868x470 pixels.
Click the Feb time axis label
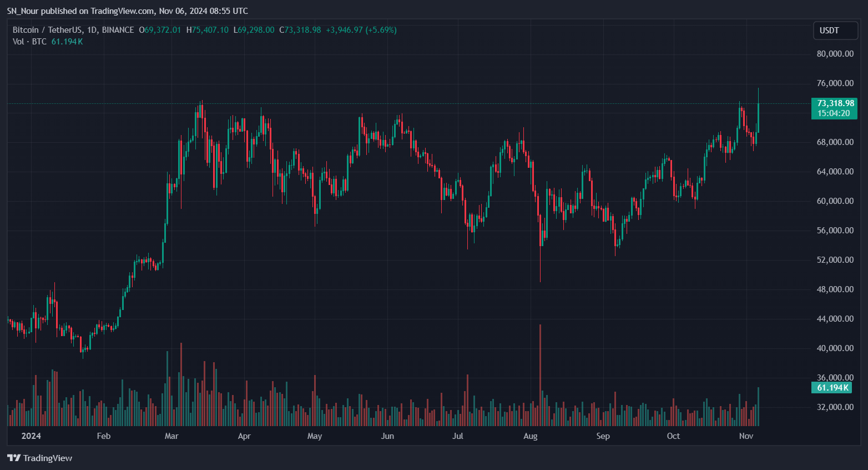click(x=104, y=436)
